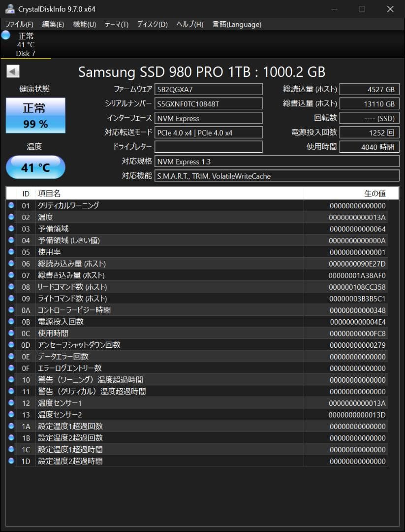
Task: Click raw value 0000000000FC8
Action: point(358,333)
